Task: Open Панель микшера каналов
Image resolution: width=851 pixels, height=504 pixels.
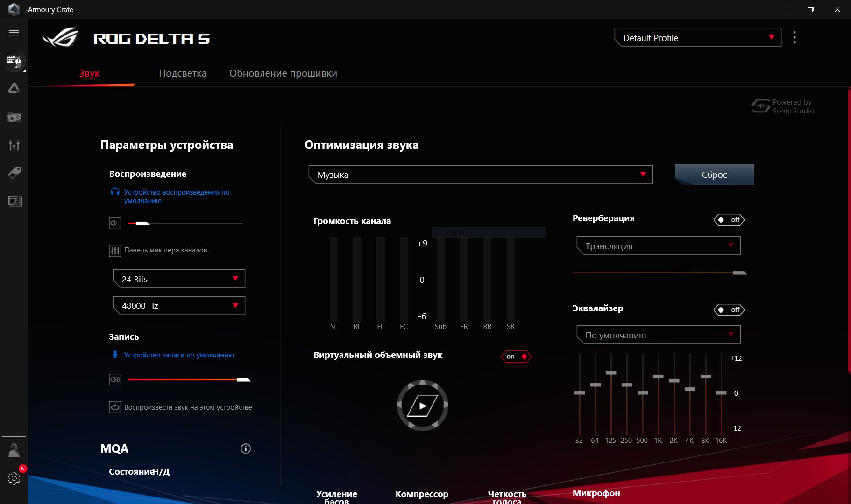Action: pos(165,250)
